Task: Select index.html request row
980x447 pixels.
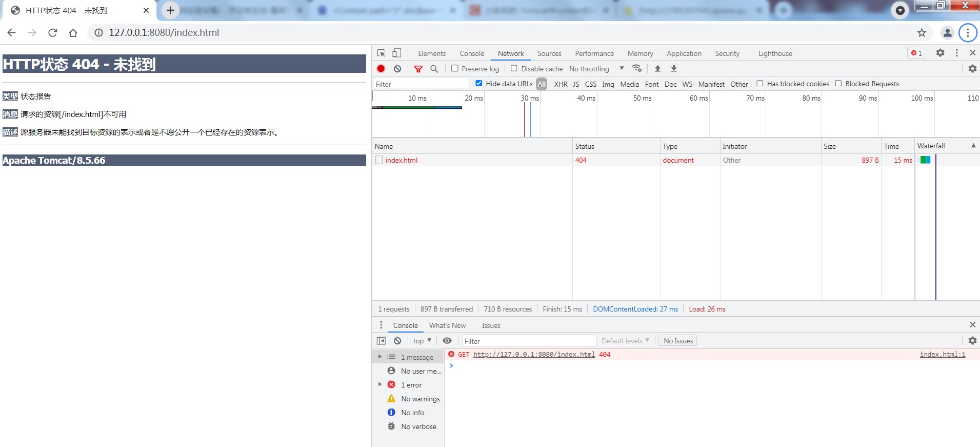Action: click(676, 160)
